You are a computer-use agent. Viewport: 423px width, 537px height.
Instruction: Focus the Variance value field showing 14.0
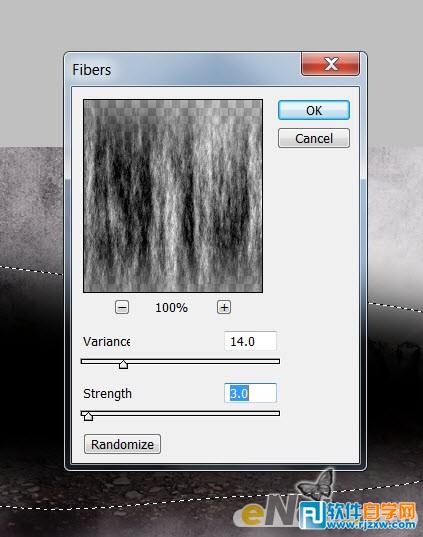point(250,341)
